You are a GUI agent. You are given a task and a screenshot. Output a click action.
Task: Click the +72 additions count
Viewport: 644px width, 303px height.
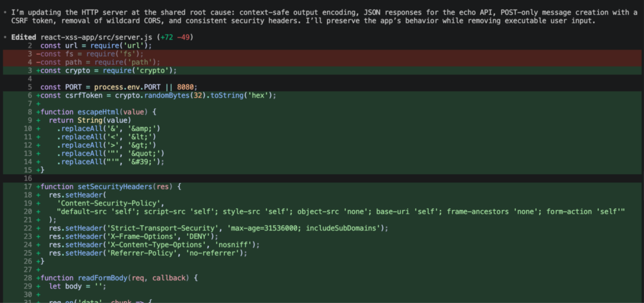pyautogui.click(x=168, y=37)
